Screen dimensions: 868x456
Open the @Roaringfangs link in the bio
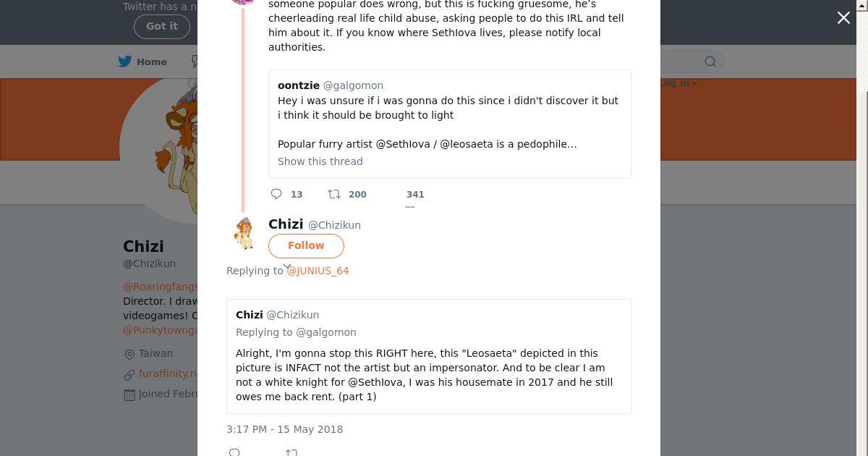click(x=160, y=287)
